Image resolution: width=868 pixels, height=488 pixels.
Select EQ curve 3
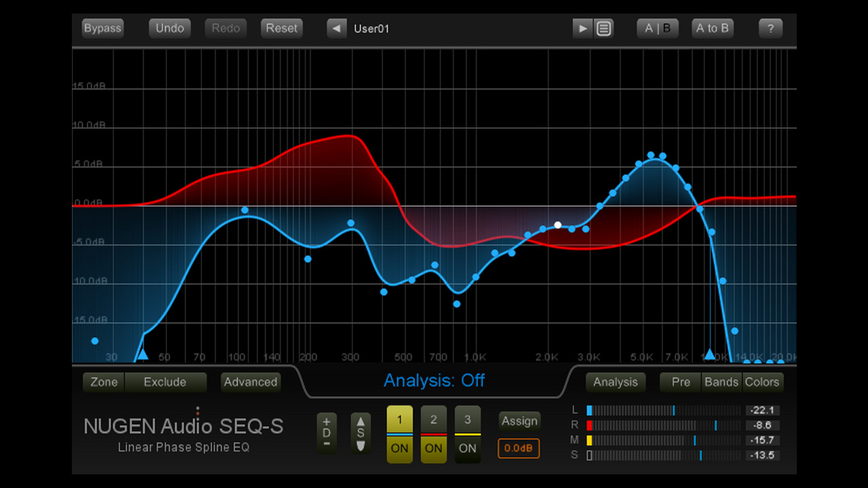[x=468, y=420]
